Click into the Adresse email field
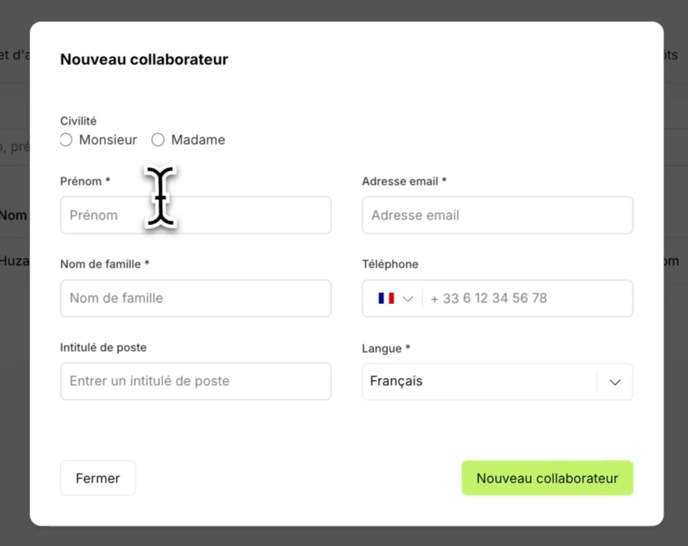688x546 pixels. 497,215
